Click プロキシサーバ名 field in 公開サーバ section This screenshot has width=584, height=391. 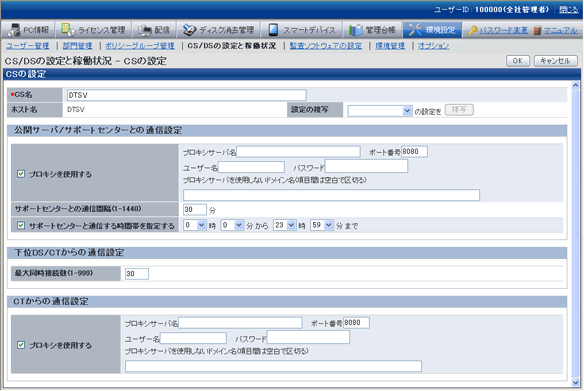pyautogui.click(x=298, y=152)
